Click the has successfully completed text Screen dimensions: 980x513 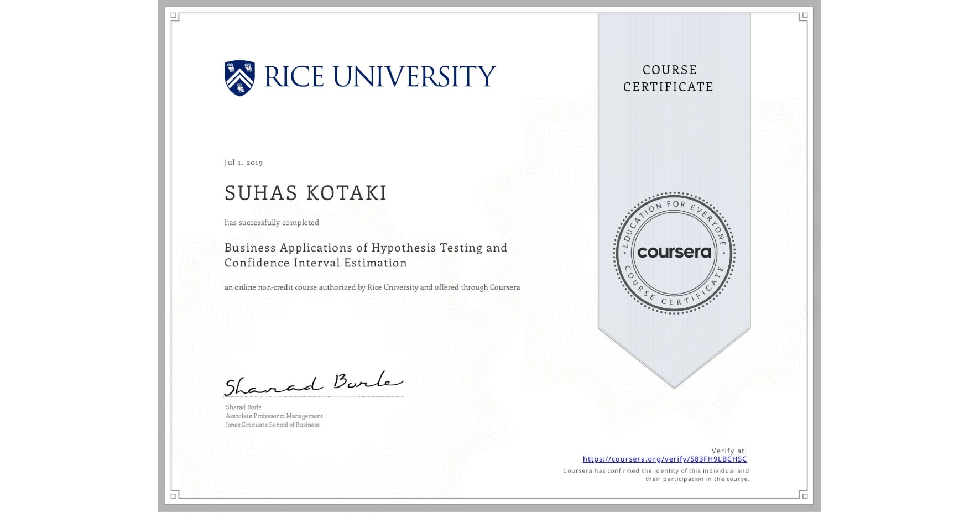[x=272, y=222]
